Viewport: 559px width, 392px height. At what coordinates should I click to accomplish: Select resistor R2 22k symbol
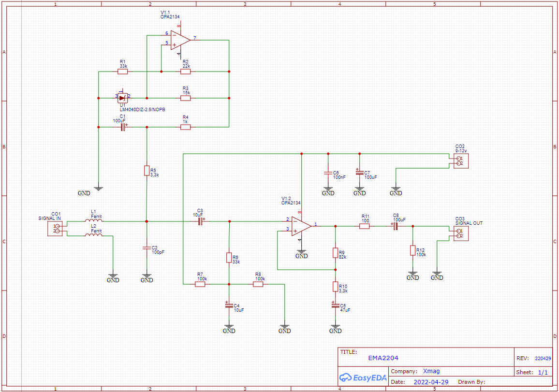click(x=185, y=72)
